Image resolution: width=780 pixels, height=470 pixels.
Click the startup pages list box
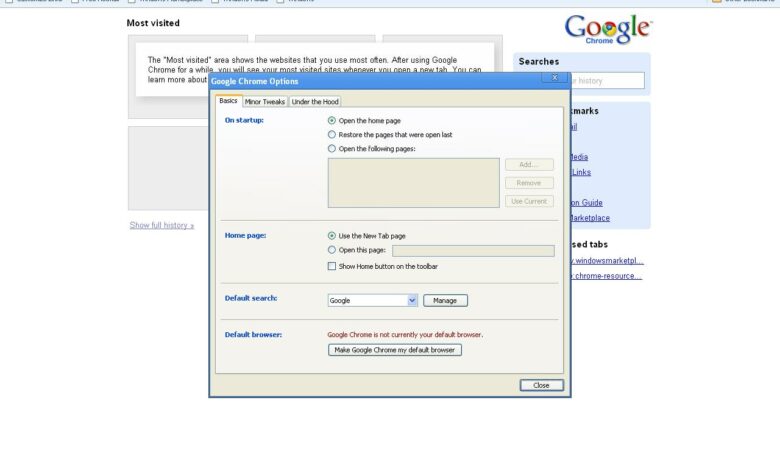(x=413, y=183)
